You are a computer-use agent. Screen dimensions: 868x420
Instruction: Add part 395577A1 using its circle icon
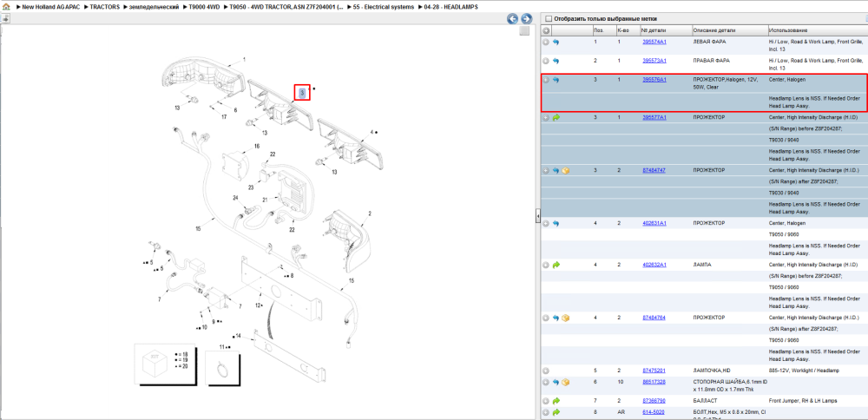(x=546, y=117)
